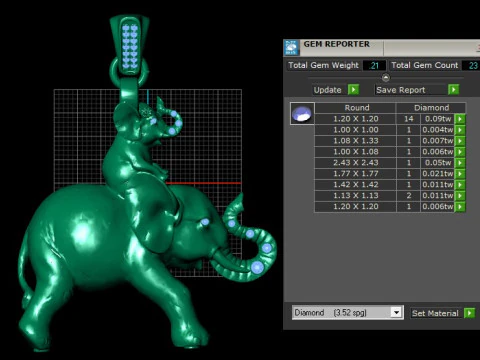Open the Diamond (3.52 spg) material dropdown

(396, 313)
